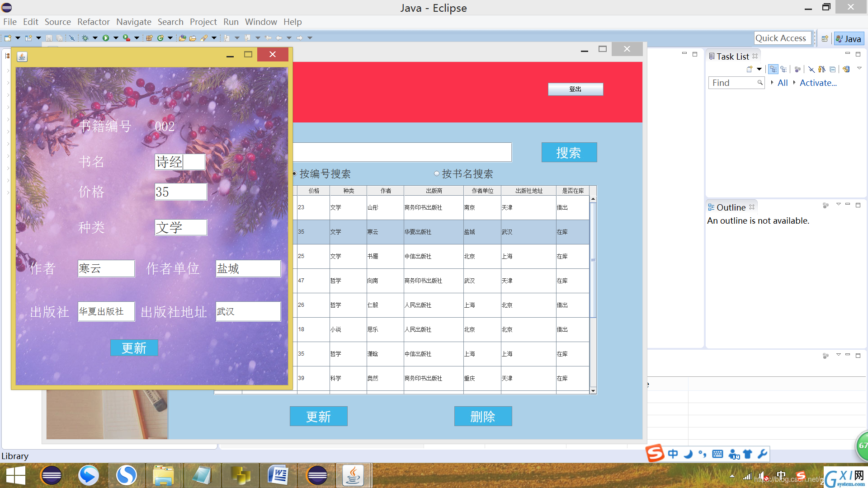
Task: Open the Window menu
Action: point(260,22)
